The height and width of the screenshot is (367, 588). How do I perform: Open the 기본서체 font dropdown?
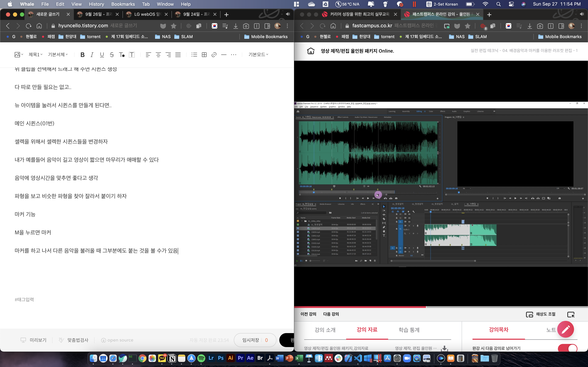[58, 55]
